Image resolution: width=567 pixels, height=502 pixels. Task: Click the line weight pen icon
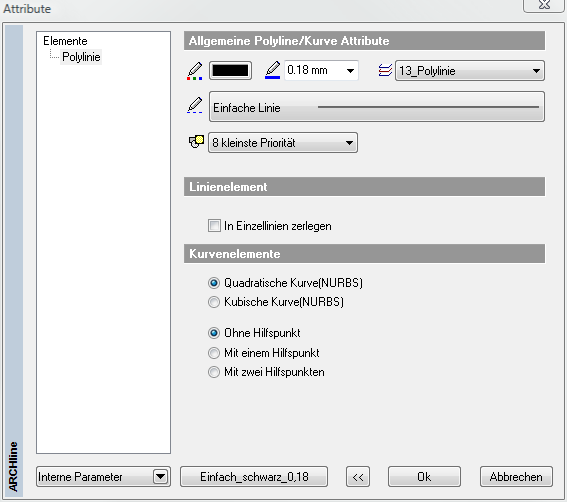pyautogui.click(x=273, y=70)
